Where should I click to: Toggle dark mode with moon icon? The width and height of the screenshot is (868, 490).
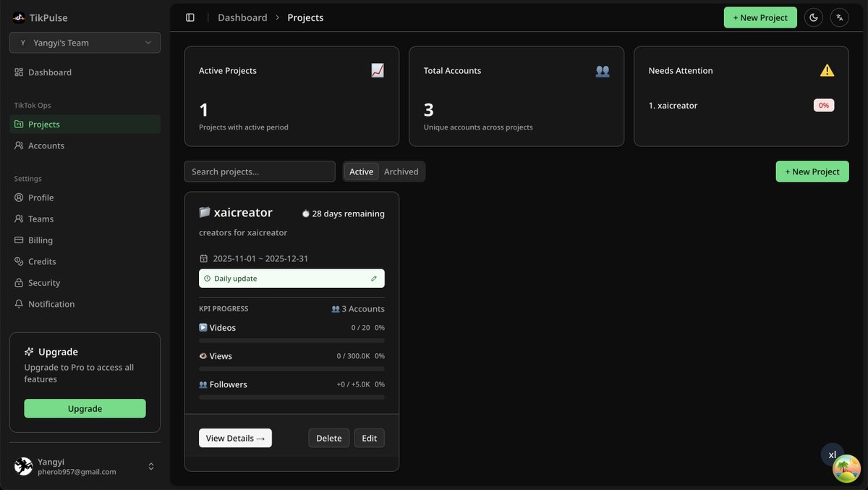(814, 17)
